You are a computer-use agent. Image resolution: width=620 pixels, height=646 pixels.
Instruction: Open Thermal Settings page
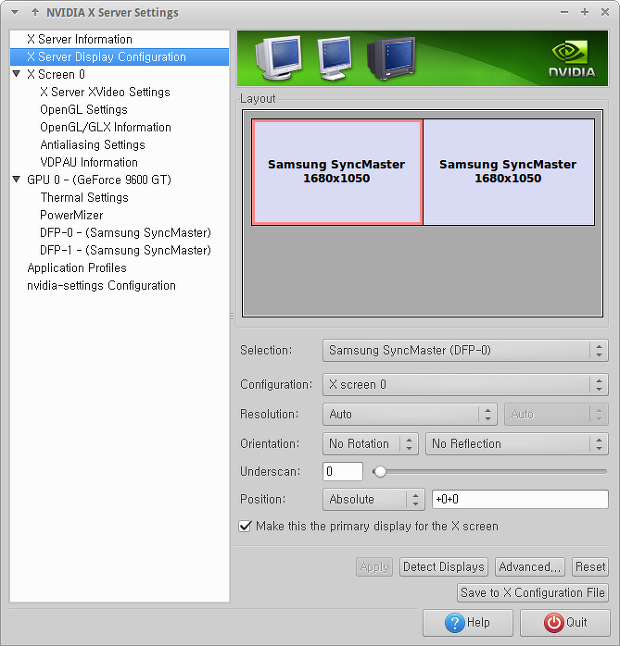tap(84, 198)
